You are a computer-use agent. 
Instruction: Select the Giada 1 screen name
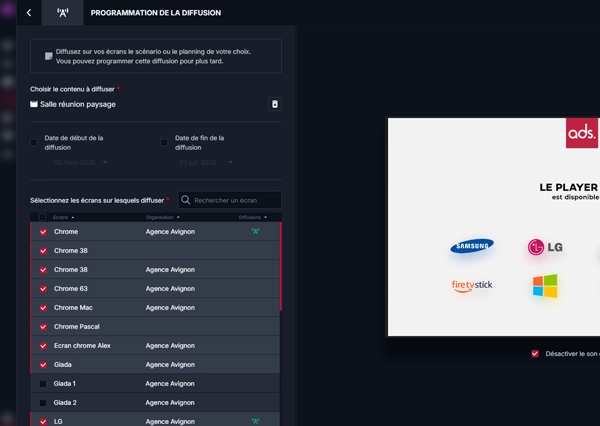[x=64, y=384]
